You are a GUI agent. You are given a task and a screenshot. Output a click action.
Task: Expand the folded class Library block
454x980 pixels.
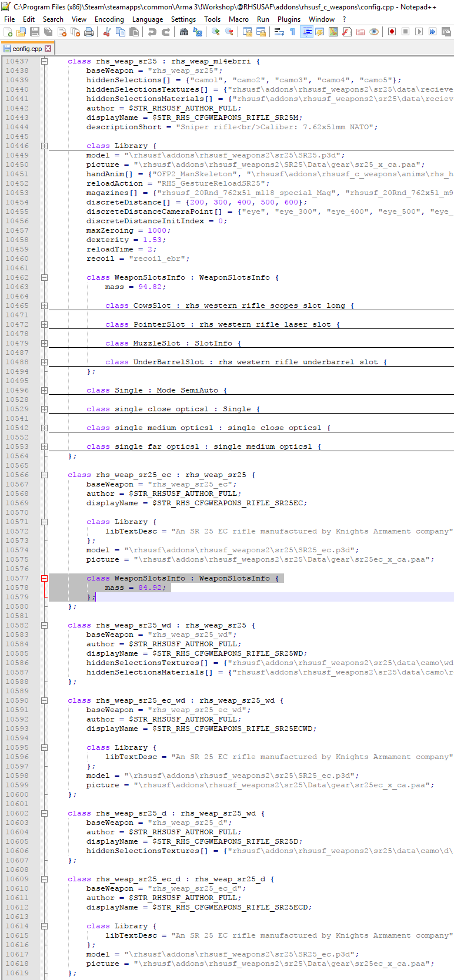coord(44,146)
